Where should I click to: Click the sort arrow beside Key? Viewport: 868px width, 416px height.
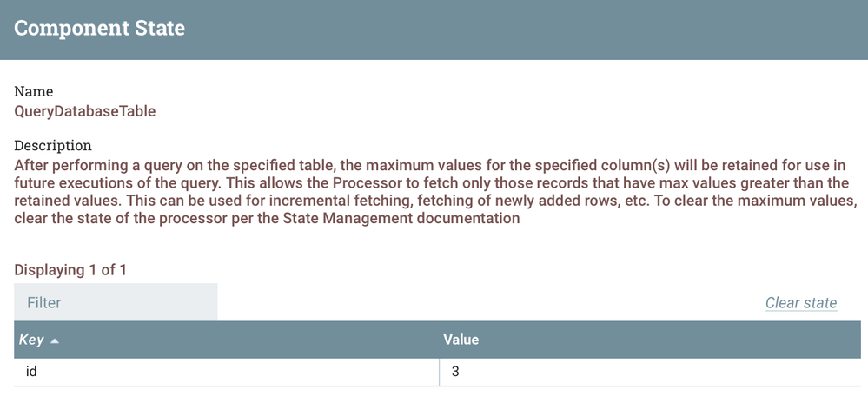pos(56,340)
